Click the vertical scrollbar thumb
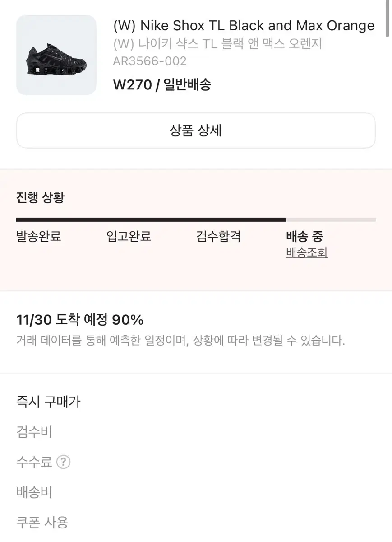The width and height of the screenshot is (392, 542). point(387,18)
